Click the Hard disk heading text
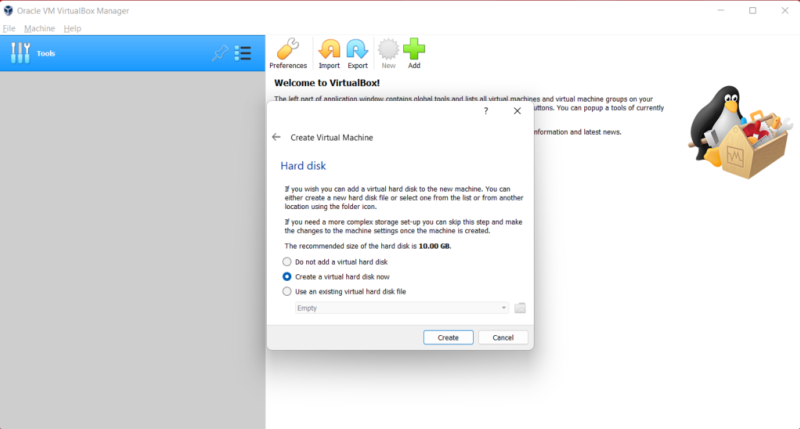 (303, 166)
